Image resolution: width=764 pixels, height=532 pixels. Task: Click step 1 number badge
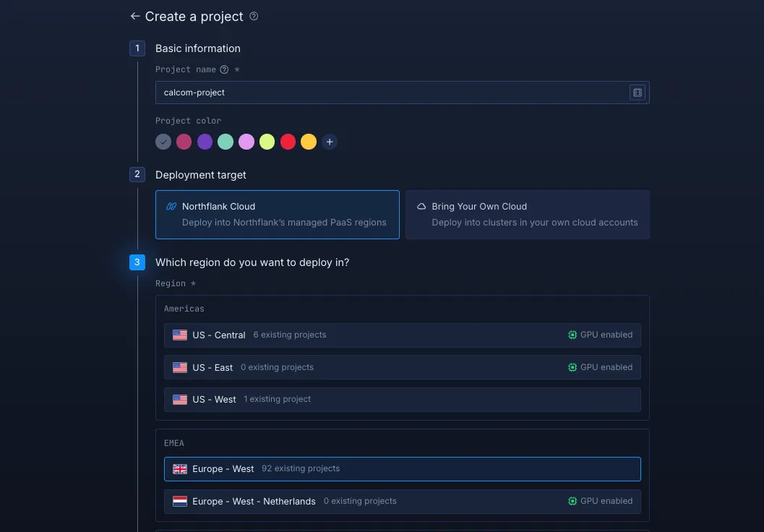coord(137,48)
